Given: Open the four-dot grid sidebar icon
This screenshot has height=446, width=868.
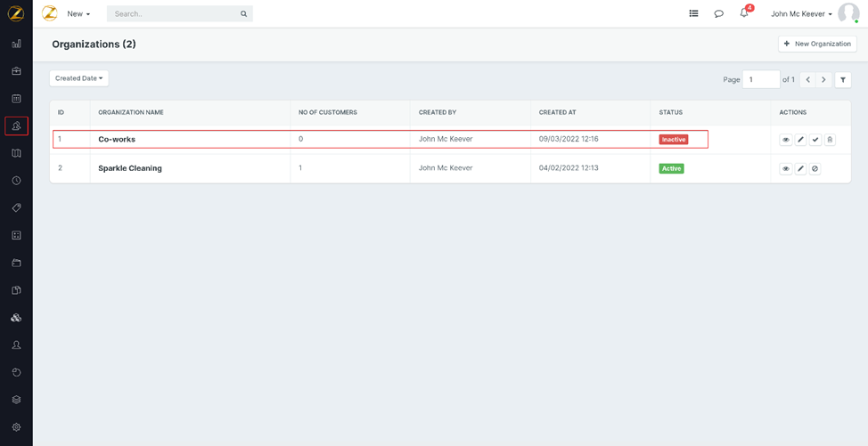Looking at the screenshot, I should click(16, 235).
